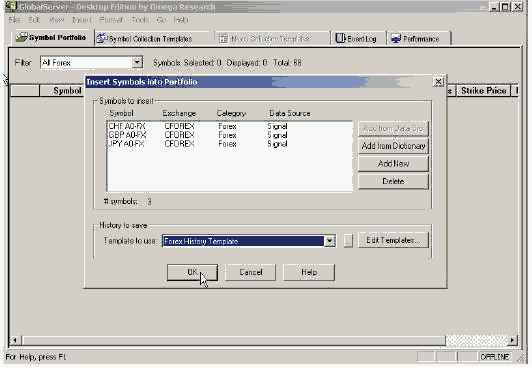Screen dimensions: 532x367
Task: Click the Symbol Portfolio tab icon
Action: [x=22, y=37]
